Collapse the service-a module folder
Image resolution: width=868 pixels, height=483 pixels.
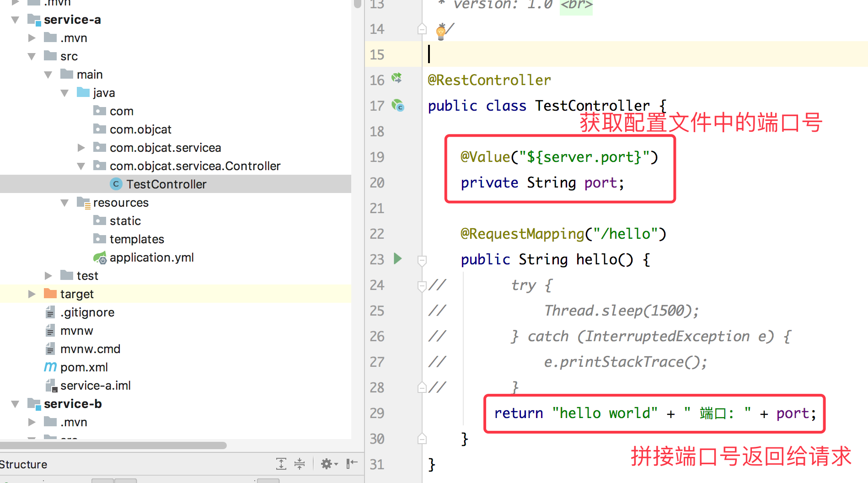15,20
